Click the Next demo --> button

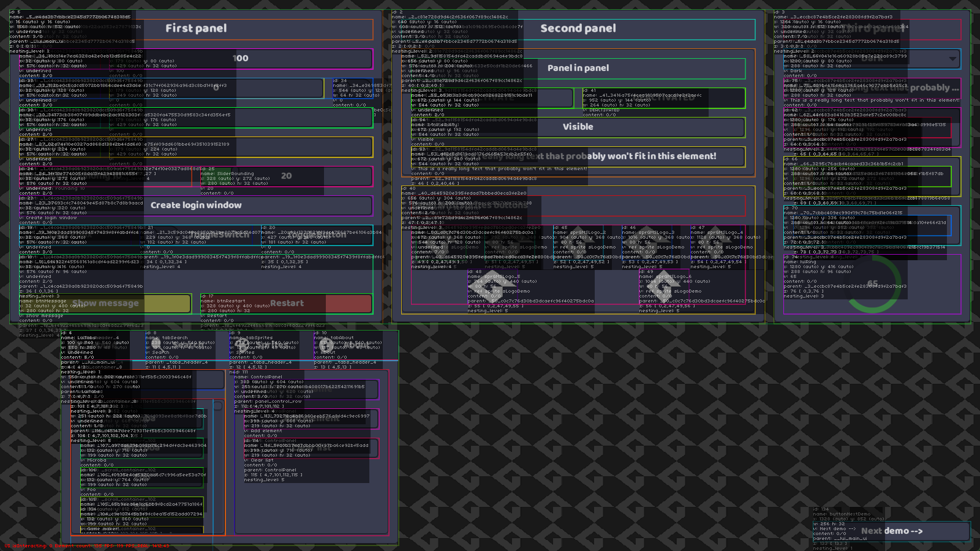pos(892,531)
